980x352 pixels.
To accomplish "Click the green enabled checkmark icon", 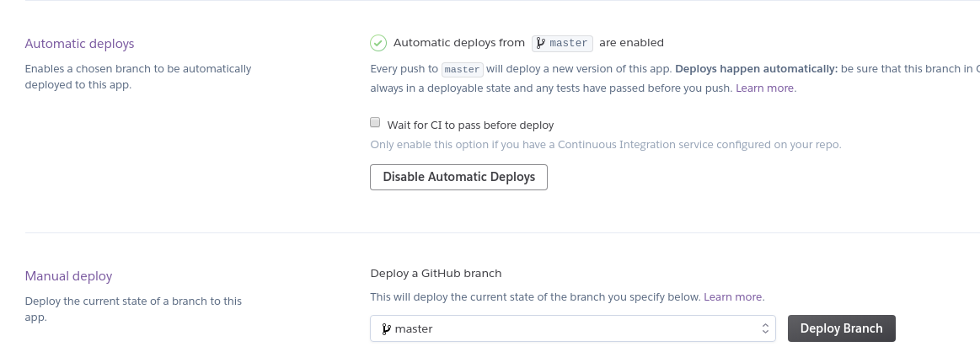I will coord(378,43).
